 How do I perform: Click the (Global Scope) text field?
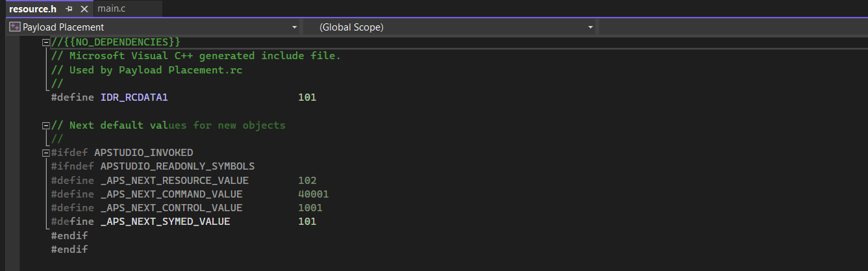448,27
